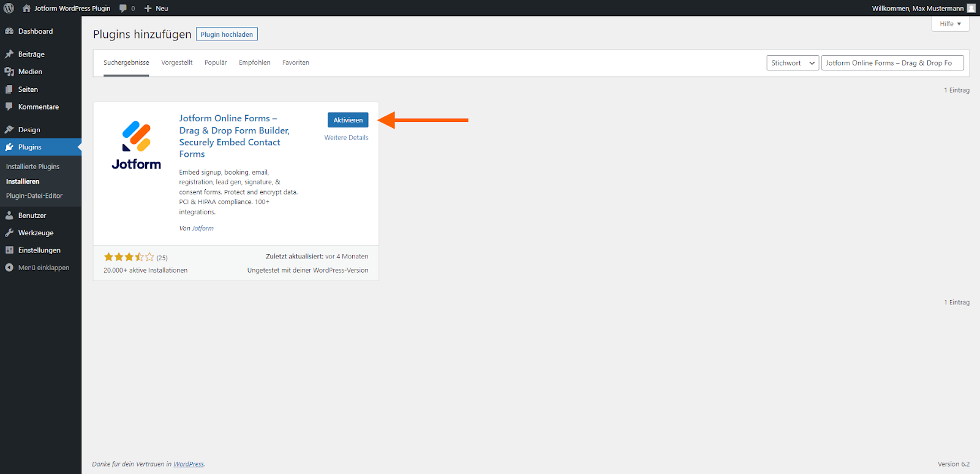Screen dimensions: 980x474
Task: Click the 20.000+ aktive Installationen text
Action: click(146, 270)
